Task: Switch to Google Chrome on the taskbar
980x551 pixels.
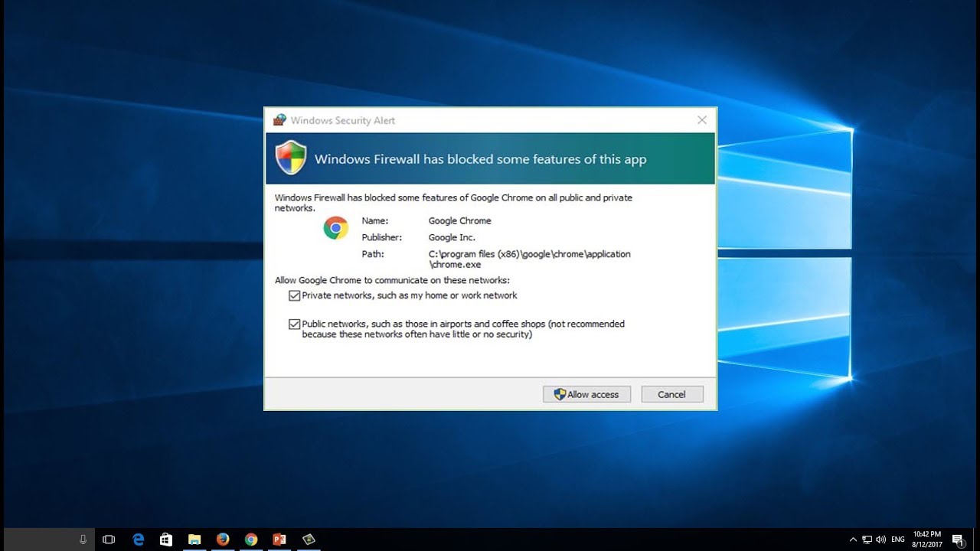Action: click(x=251, y=540)
